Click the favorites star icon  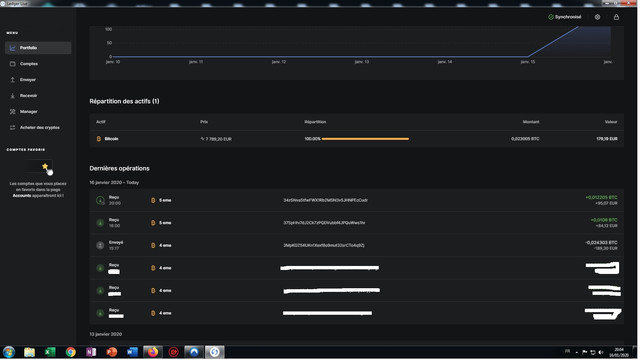pyautogui.click(x=45, y=166)
